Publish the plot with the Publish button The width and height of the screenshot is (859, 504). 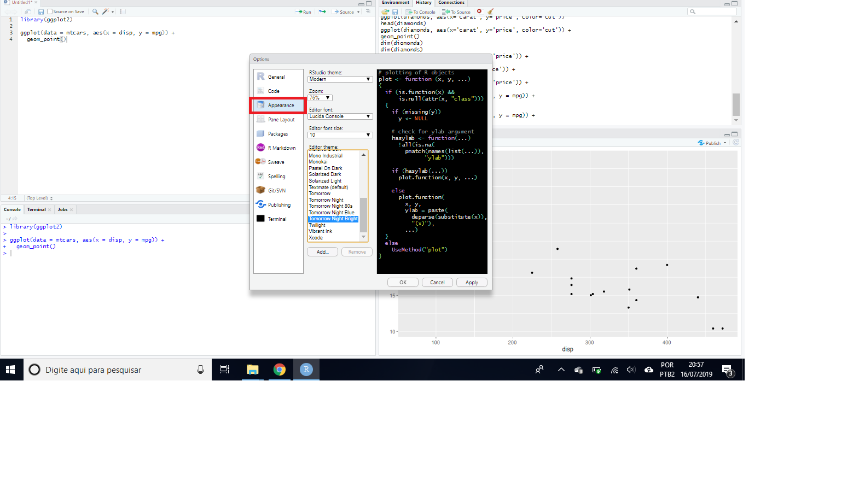pos(710,143)
